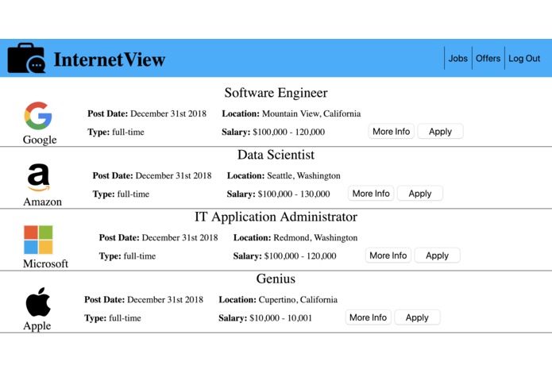This screenshot has width=552, height=392.
Task: Open More Info for Data Scientist job
Action: point(371,194)
